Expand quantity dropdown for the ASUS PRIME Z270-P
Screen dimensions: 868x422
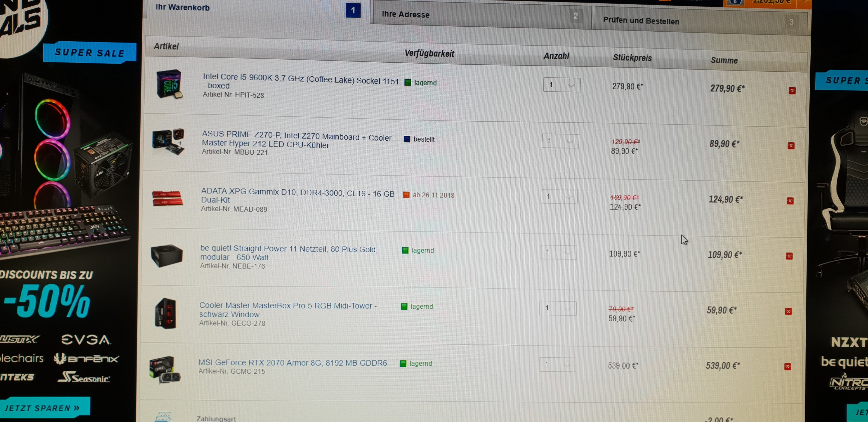pos(560,141)
